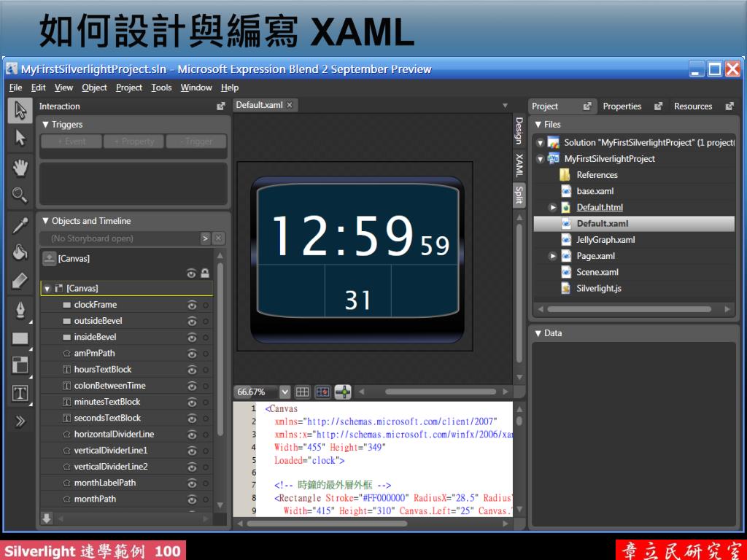
Task: Switch to XAML view tab
Action: 519,165
